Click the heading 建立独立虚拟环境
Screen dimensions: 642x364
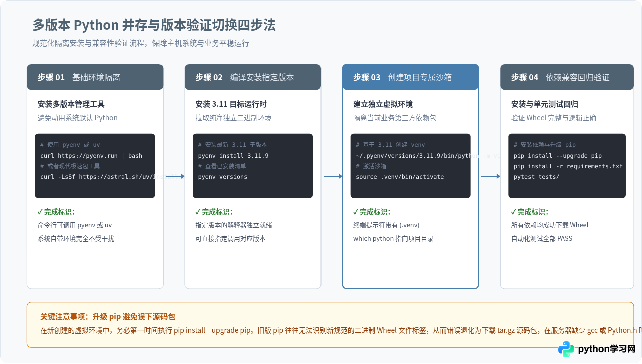pyautogui.click(x=383, y=104)
